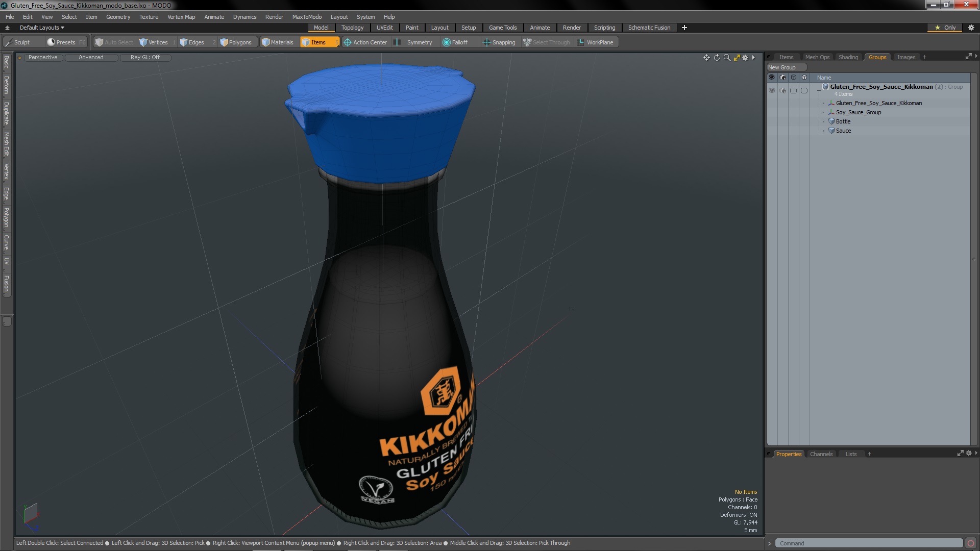Switch to the Lists tab
The image size is (980, 551).
pyautogui.click(x=851, y=454)
